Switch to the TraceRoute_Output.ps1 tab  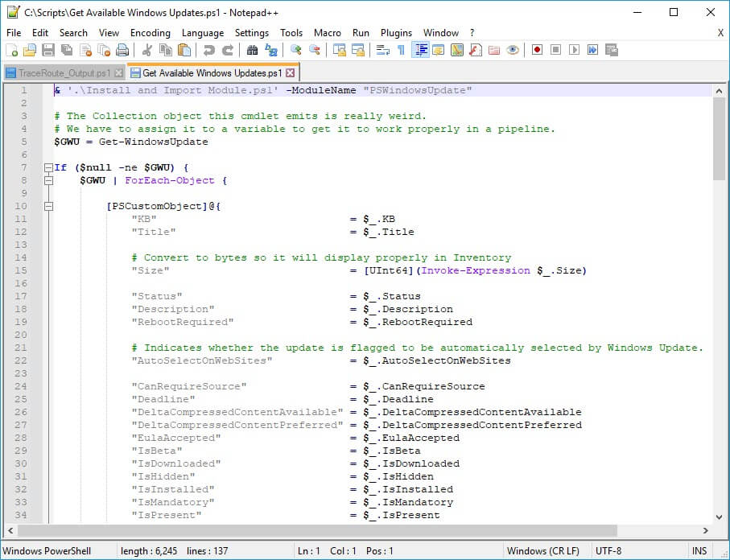(x=64, y=73)
